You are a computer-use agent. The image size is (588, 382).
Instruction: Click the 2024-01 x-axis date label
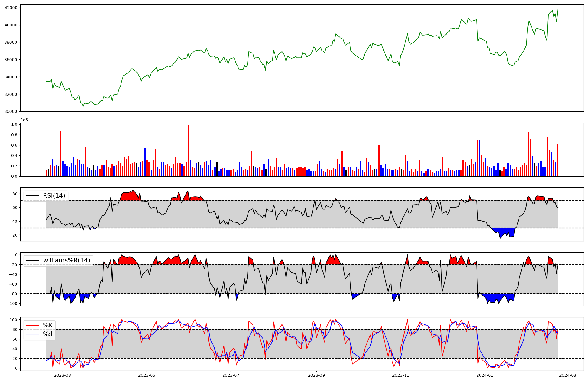coord(485,375)
